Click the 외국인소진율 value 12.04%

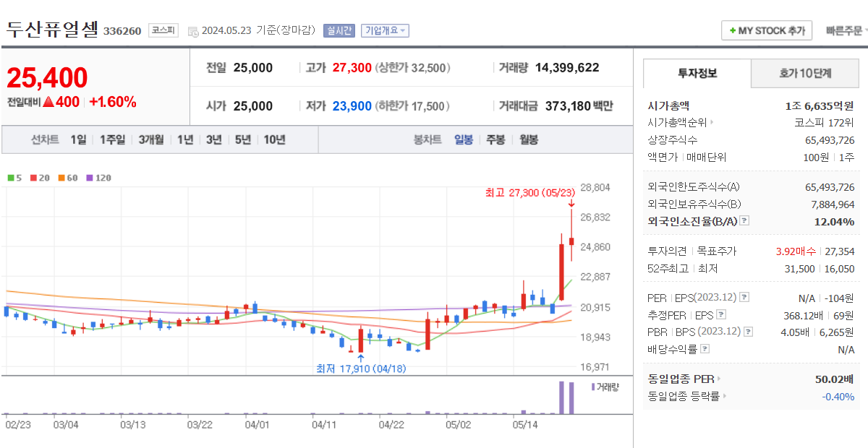pos(834,221)
